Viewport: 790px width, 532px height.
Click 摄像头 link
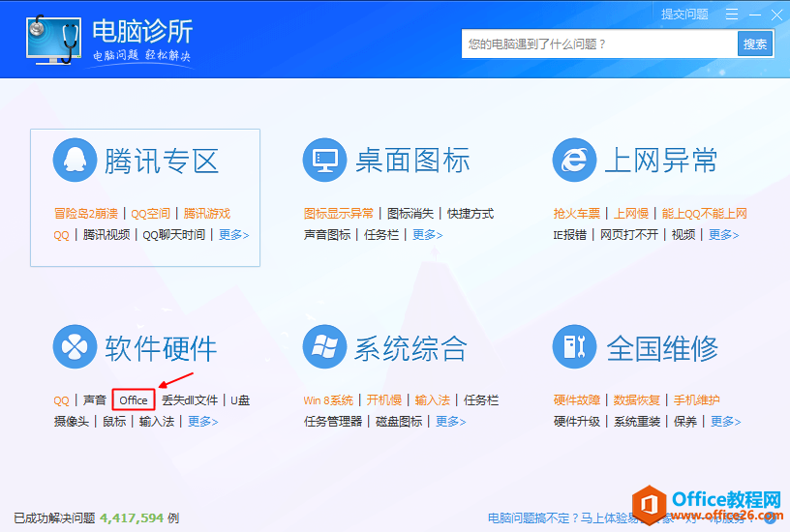click(x=72, y=422)
